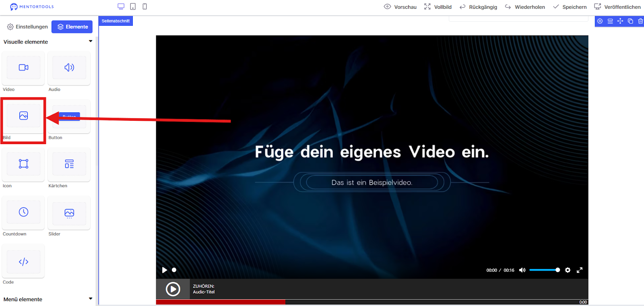Click section rows layout icon
The image size is (644, 306).
pyautogui.click(x=610, y=21)
